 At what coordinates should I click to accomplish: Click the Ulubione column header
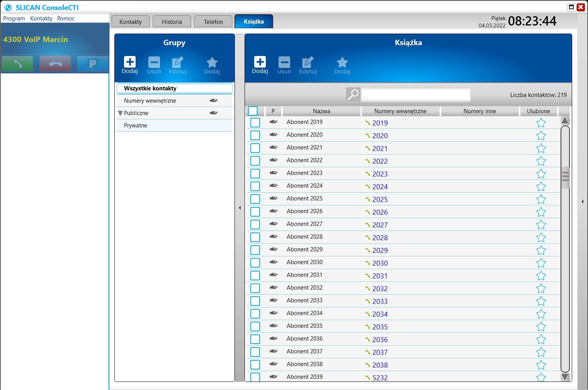point(539,111)
